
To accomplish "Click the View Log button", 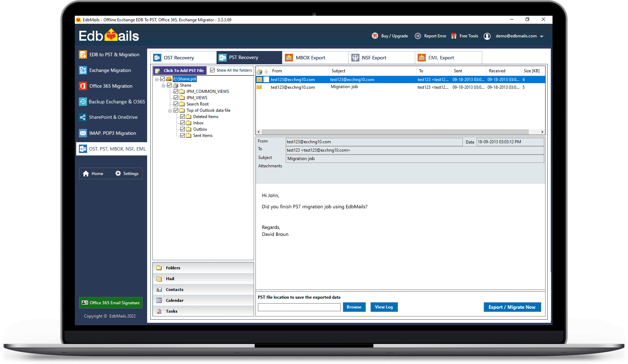I will [384, 307].
